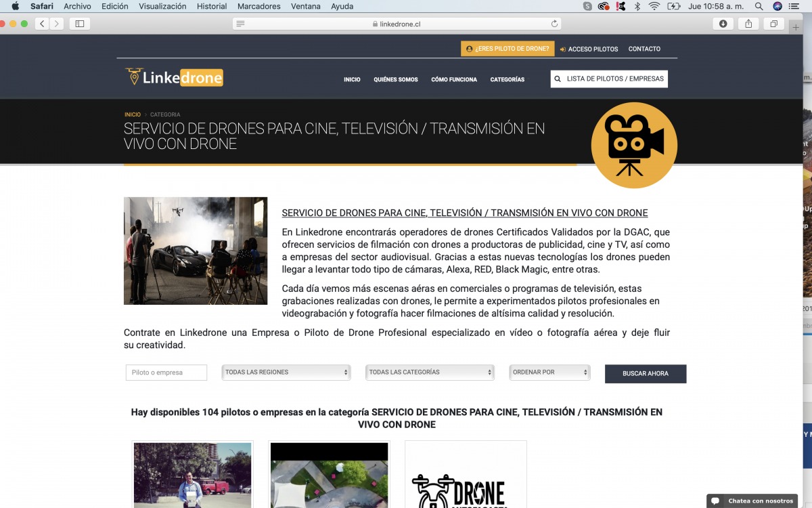Select Quiénes Somos in site navigation

(x=396, y=80)
